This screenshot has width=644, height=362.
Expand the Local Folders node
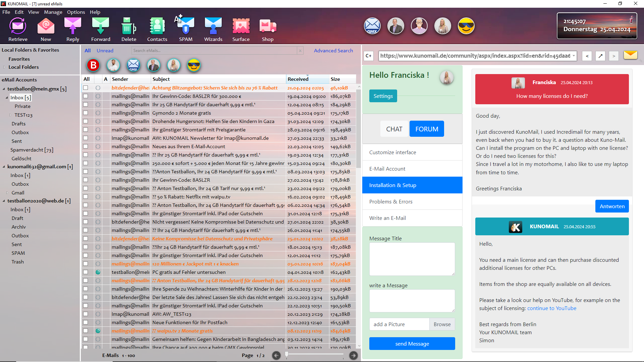4,67
